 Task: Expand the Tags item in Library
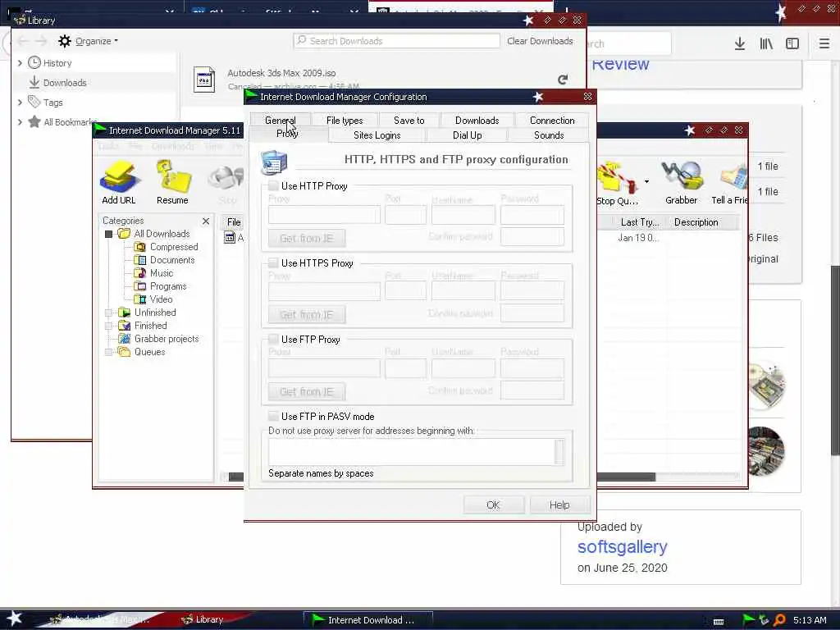(x=20, y=103)
